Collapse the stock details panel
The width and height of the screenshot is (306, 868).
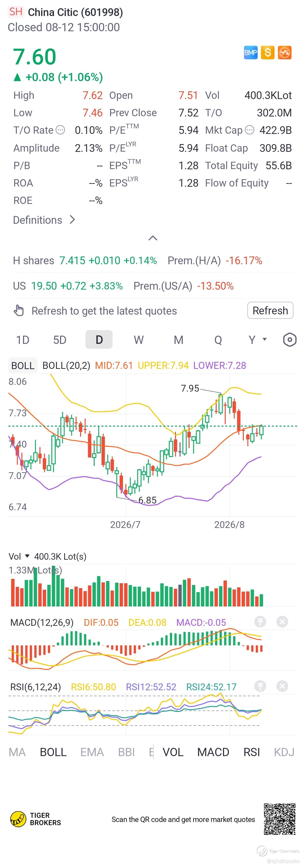point(153,238)
